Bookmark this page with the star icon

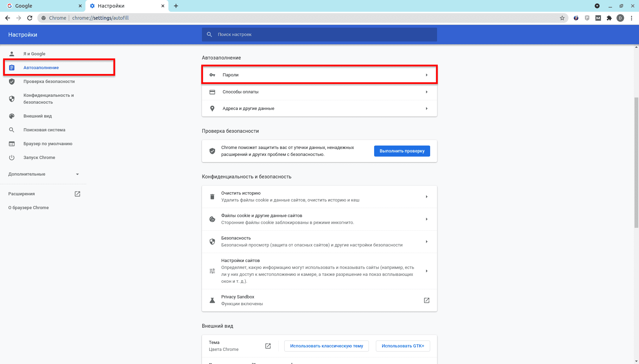tap(562, 18)
